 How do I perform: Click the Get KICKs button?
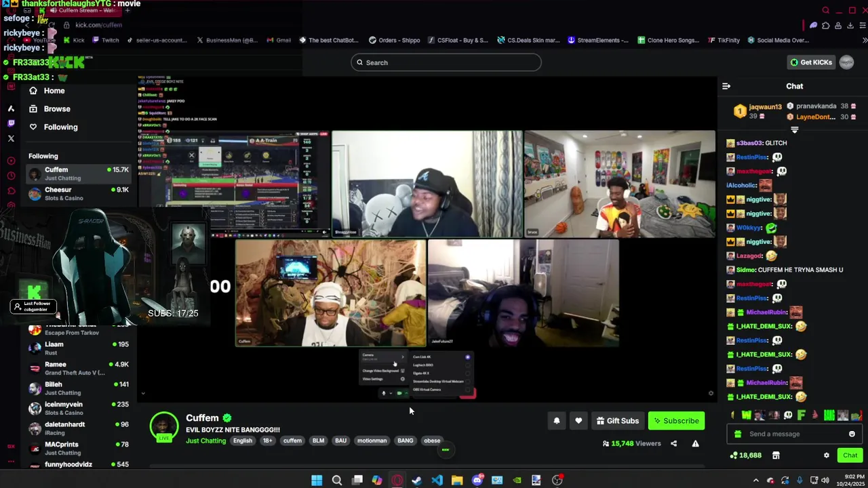pos(811,62)
